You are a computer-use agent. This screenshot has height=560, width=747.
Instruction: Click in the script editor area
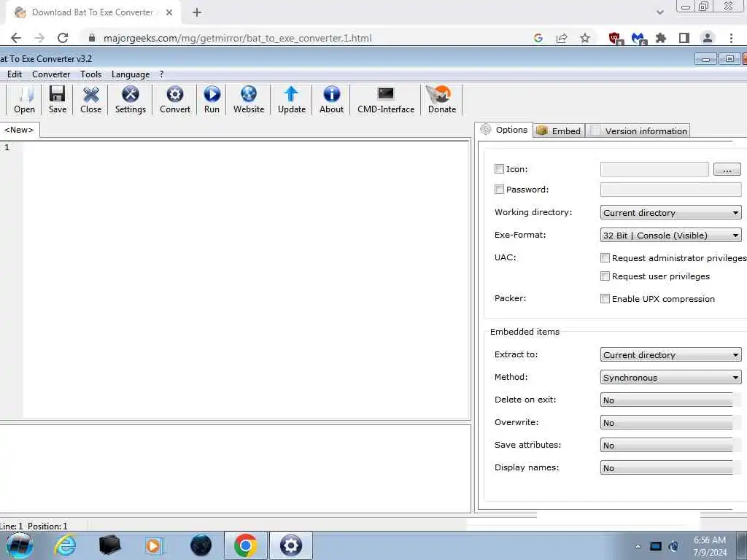tap(247, 280)
